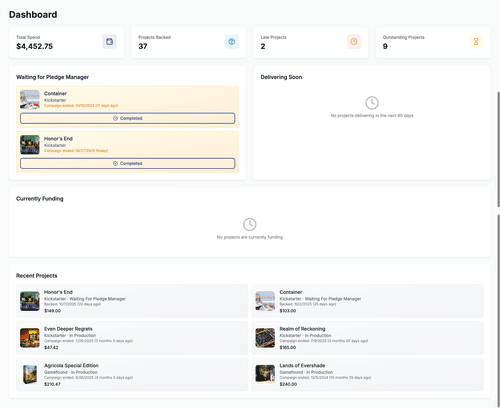
Task: Click the Outstanding Projects hourglass icon
Action: (x=476, y=42)
